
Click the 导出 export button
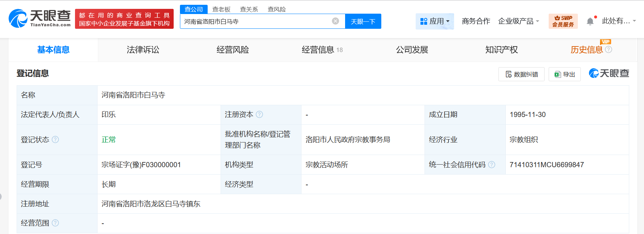coord(565,74)
